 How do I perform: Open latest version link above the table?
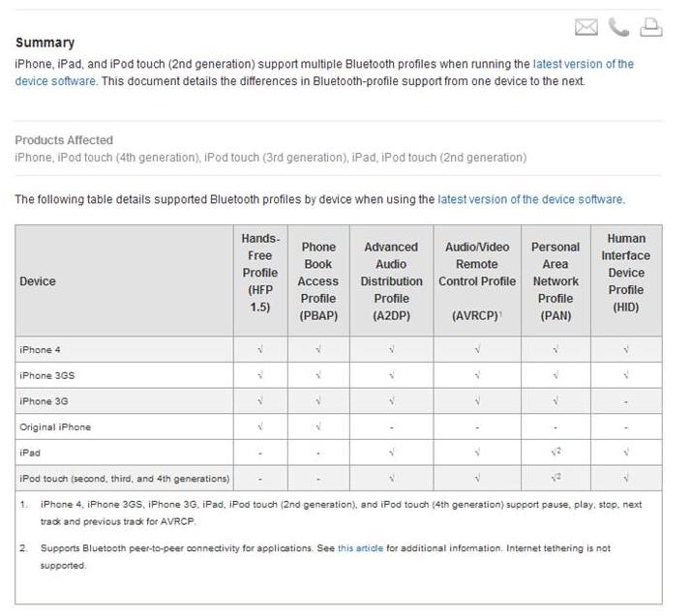pyautogui.click(x=530, y=199)
